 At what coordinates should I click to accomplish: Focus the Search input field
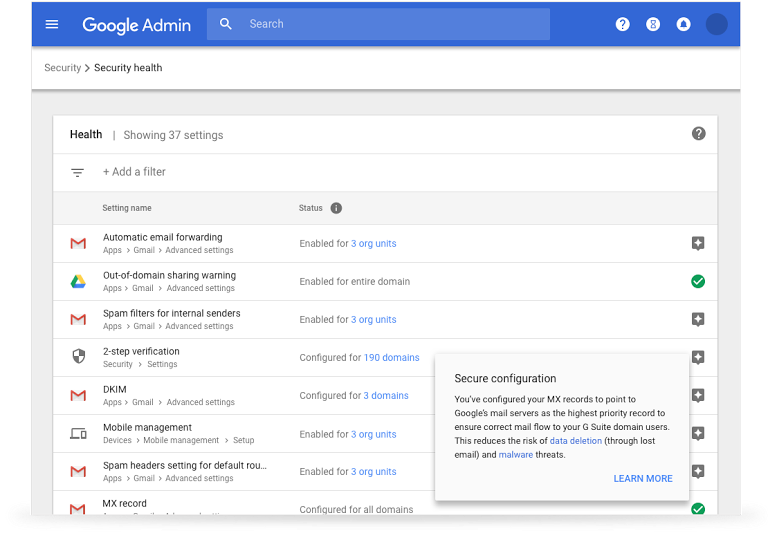(x=378, y=24)
